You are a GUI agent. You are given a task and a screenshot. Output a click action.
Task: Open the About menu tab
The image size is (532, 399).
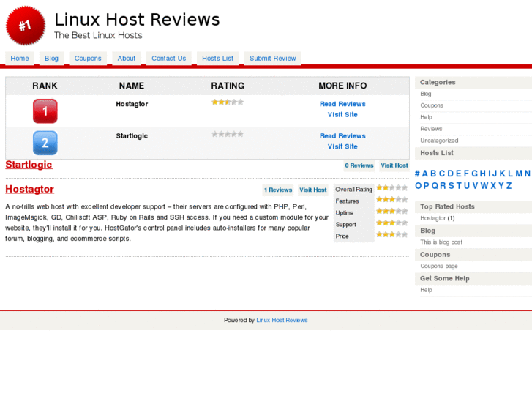[x=127, y=58]
